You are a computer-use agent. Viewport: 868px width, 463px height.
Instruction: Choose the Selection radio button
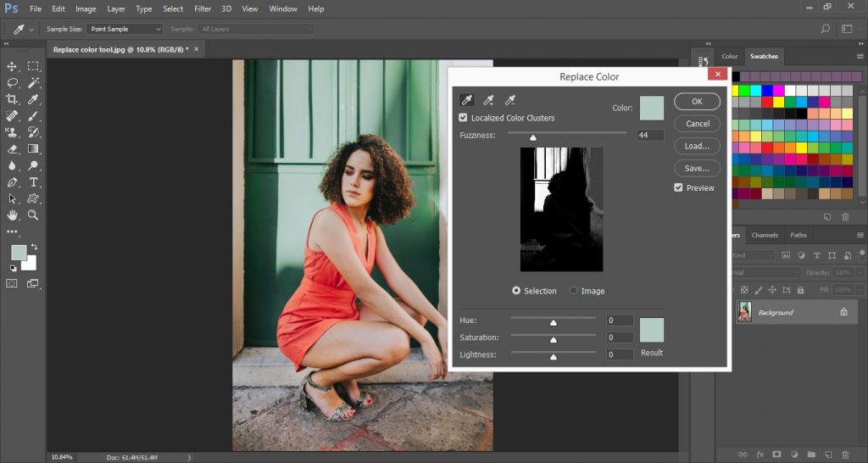(x=516, y=291)
